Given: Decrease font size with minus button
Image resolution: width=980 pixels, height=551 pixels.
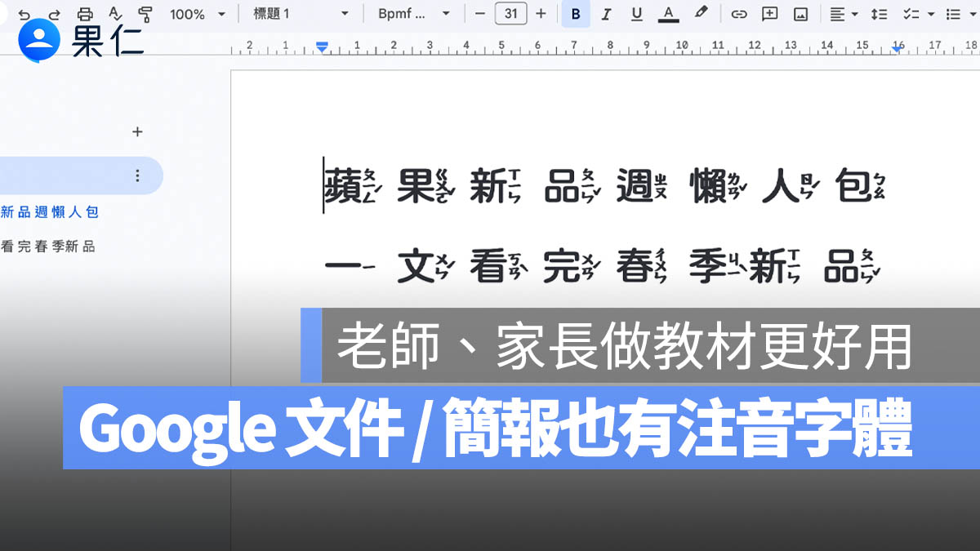Looking at the screenshot, I should point(480,14).
